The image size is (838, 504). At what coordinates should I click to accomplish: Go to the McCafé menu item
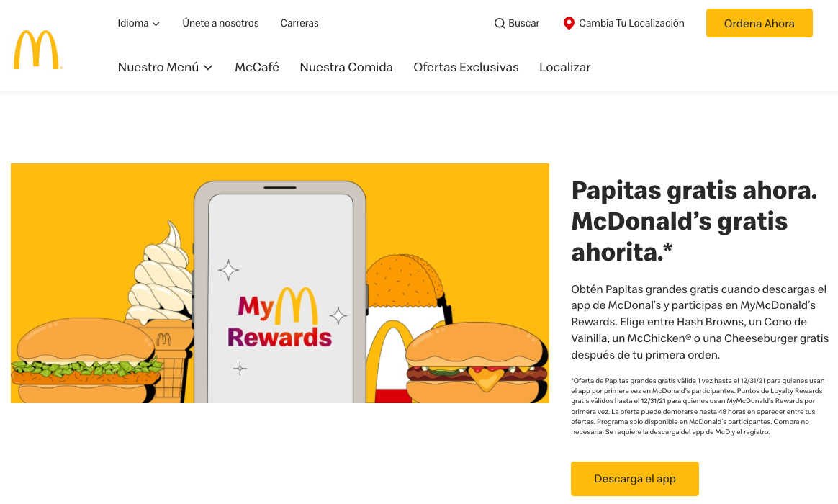coord(257,68)
